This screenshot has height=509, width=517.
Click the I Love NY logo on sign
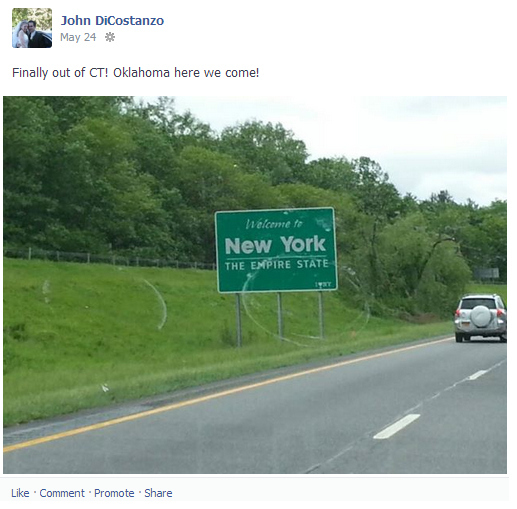(x=323, y=284)
